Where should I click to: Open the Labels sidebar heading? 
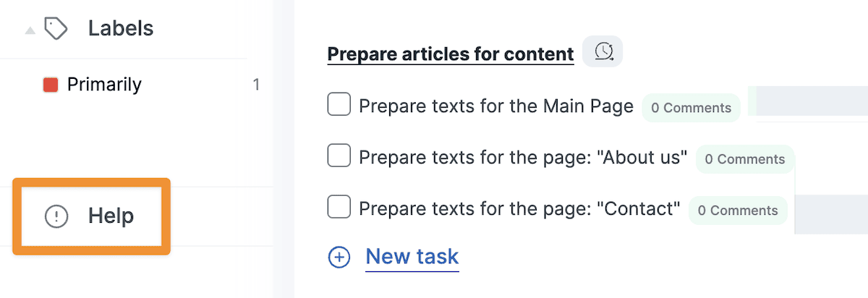(121, 28)
